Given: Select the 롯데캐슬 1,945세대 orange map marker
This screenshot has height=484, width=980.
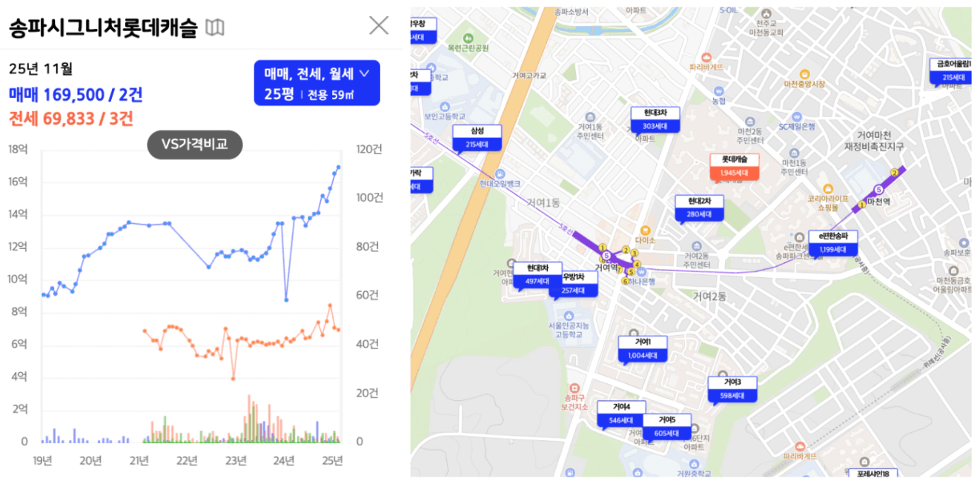Looking at the screenshot, I should (x=734, y=166).
